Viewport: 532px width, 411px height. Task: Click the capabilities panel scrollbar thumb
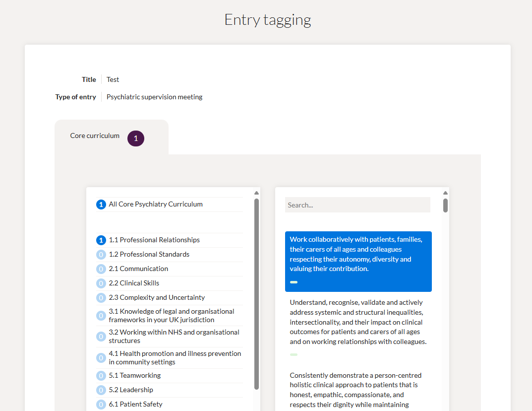coord(446,205)
